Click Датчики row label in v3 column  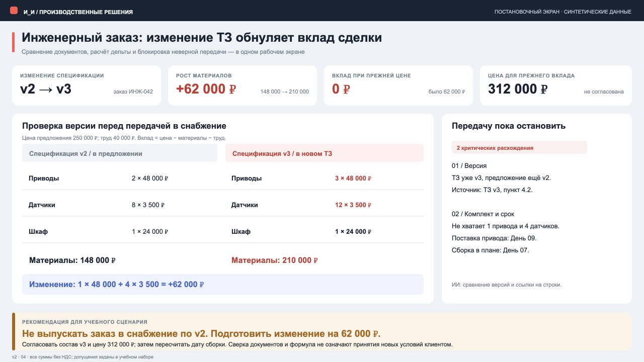tap(245, 205)
